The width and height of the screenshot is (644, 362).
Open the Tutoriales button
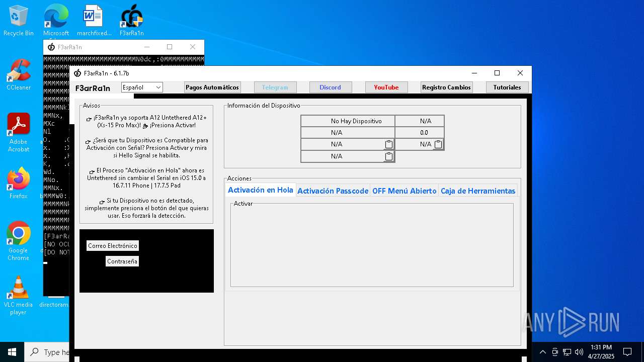tap(507, 87)
